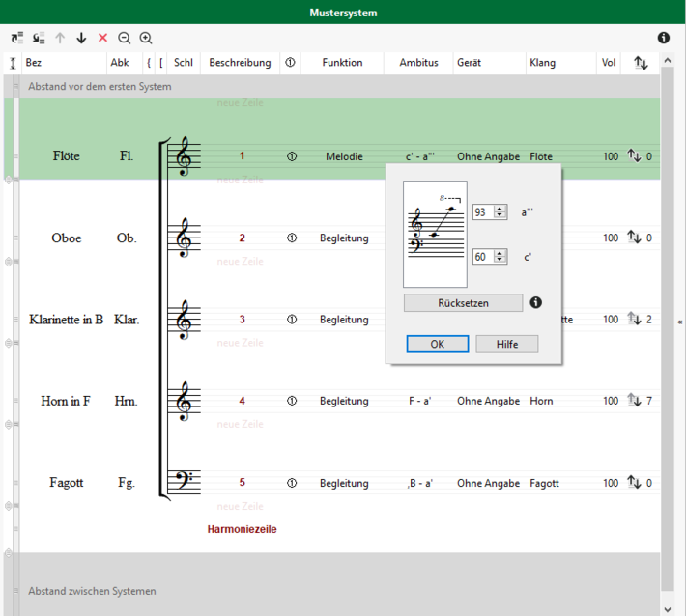Zoom out with magnifier minus
Screen dimensions: 686x616
pyautogui.click(x=125, y=38)
